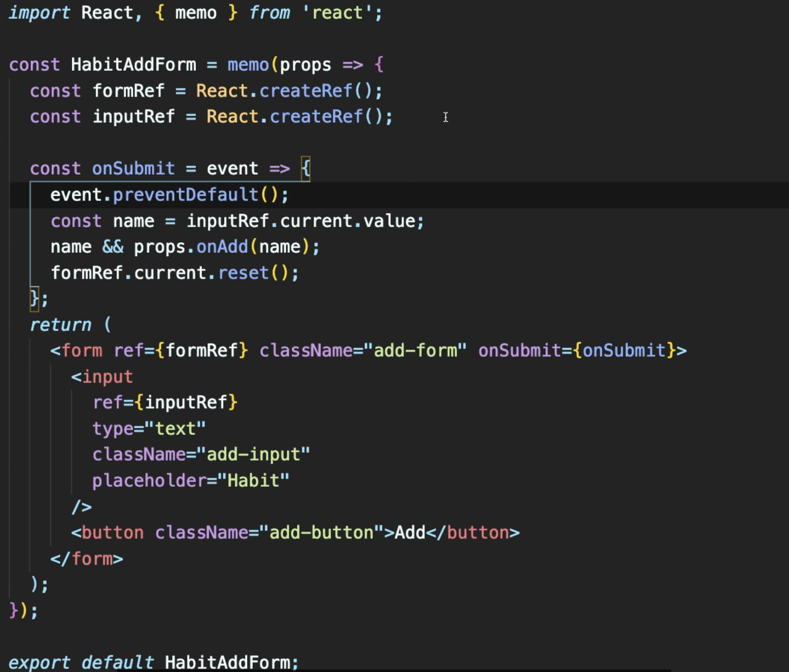Click the <input opening tag
This screenshot has height=672, width=789.
coord(102,377)
